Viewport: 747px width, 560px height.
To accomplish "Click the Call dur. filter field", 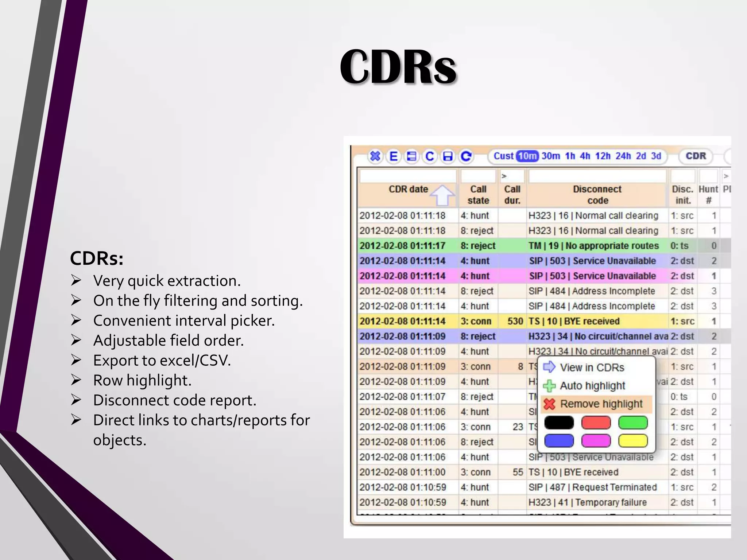I will pyautogui.click(x=512, y=176).
